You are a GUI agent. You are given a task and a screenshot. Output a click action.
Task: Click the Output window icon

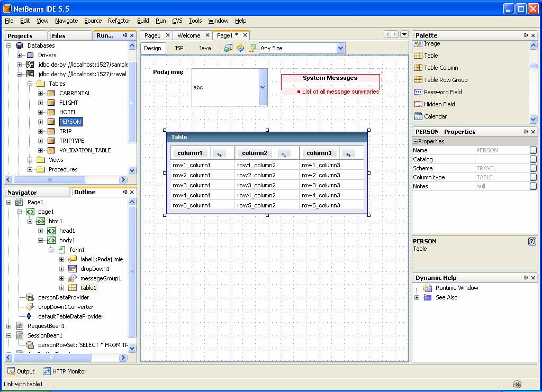12,371
